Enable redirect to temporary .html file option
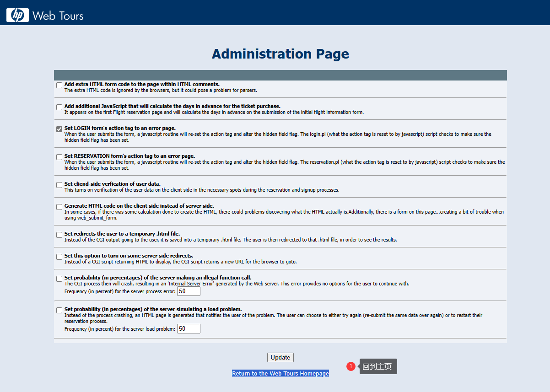The height and width of the screenshot is (392, 550). pyautogui.click(x=59, y=235)
